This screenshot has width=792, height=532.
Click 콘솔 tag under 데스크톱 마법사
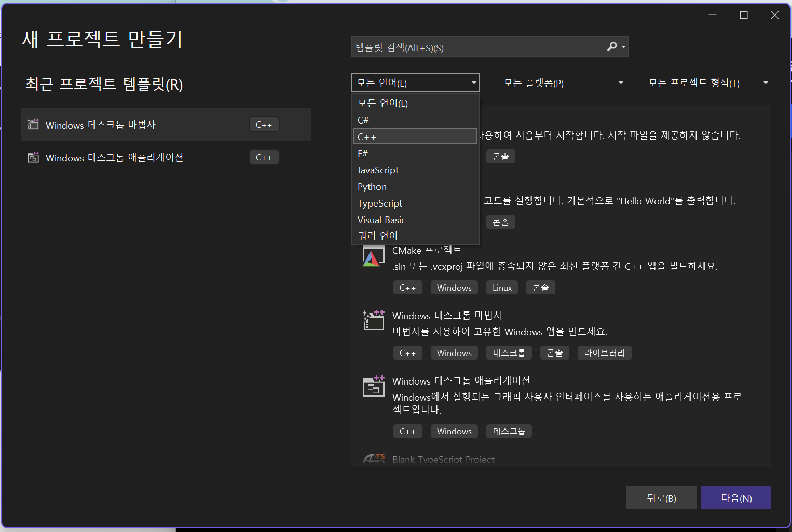click(x=555, y=353)
